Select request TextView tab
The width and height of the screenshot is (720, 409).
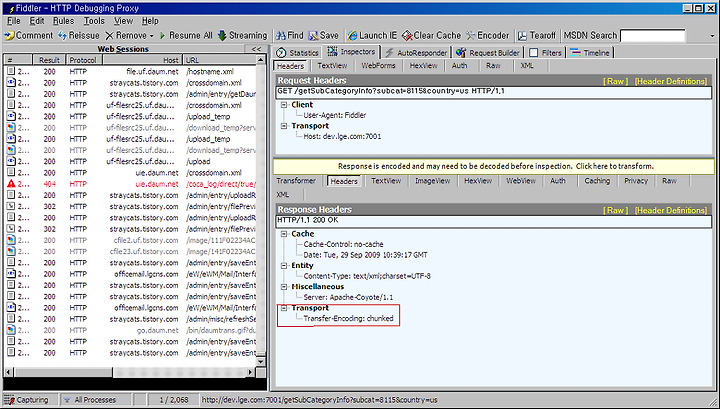pyautogui.click(x=332, y=66)
